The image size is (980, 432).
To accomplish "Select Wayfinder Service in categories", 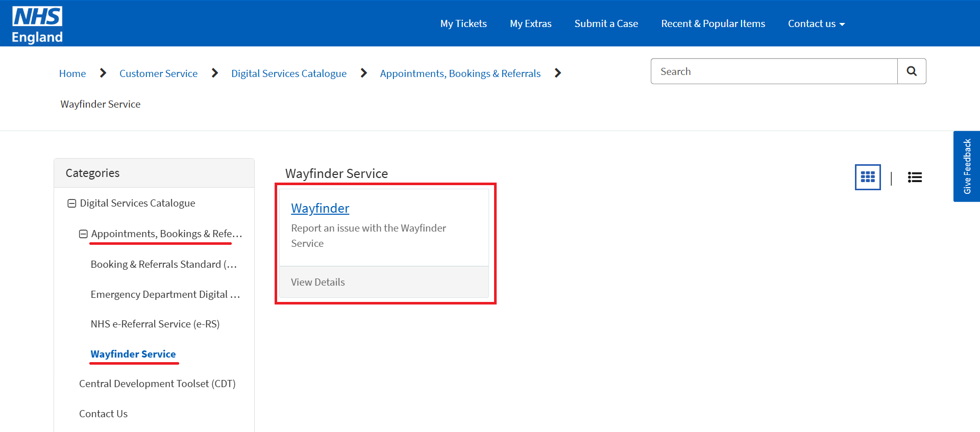I will 133,354.
